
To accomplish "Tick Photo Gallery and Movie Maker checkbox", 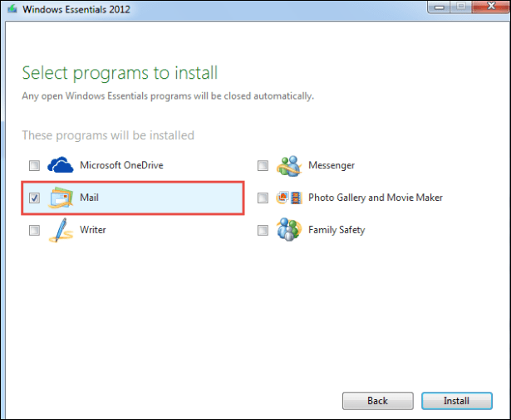I will [263, 198].
